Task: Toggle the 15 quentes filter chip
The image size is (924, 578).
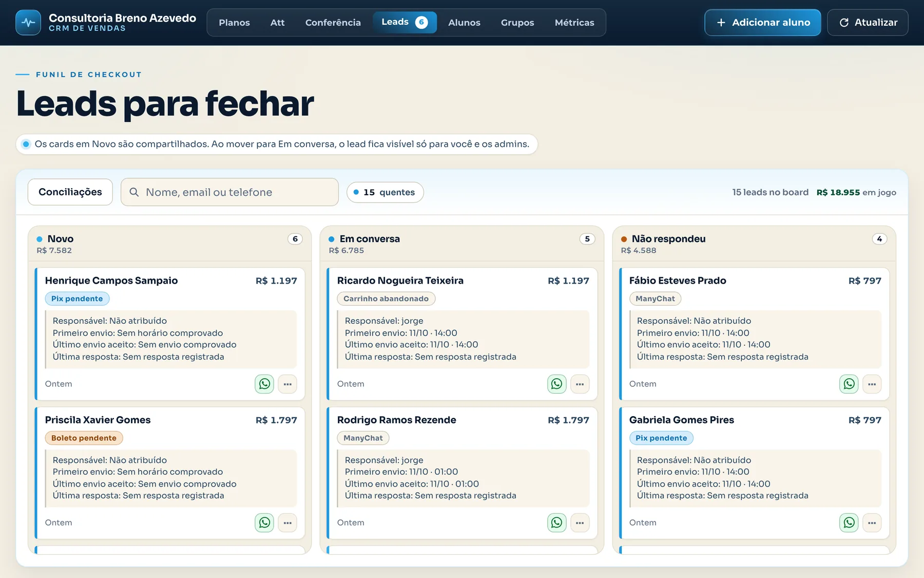Action: [385, 192]
